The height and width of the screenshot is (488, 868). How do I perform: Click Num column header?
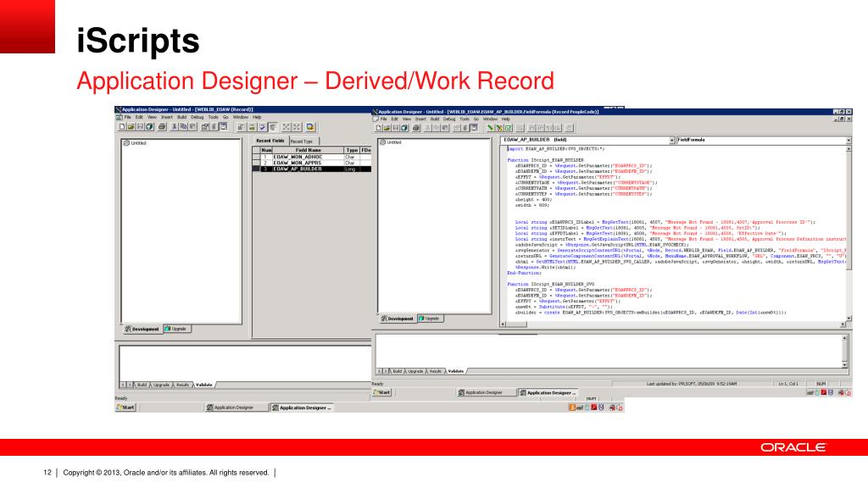[x=266, y=150]
